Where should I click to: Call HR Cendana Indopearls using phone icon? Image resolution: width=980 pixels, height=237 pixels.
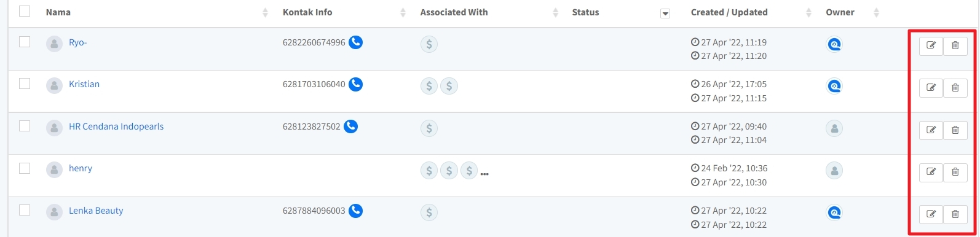coord(350,126)
